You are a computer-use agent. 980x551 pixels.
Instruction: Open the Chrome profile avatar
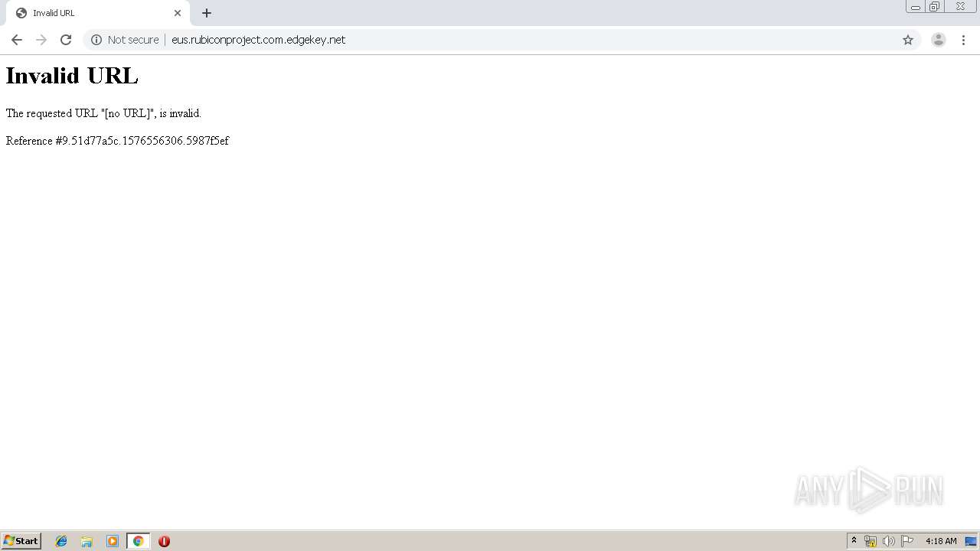pyautogui.click(x=939, y=40)
